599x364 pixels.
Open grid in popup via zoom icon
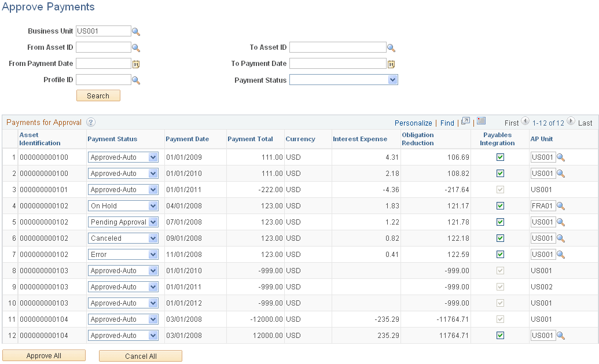[465, 123]
